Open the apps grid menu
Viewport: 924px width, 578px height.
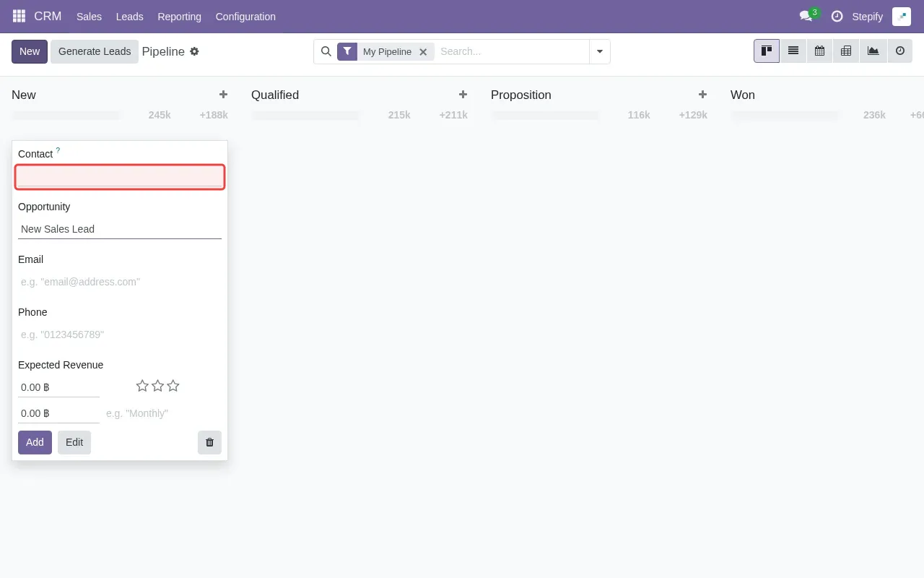[x=18, y=16]
